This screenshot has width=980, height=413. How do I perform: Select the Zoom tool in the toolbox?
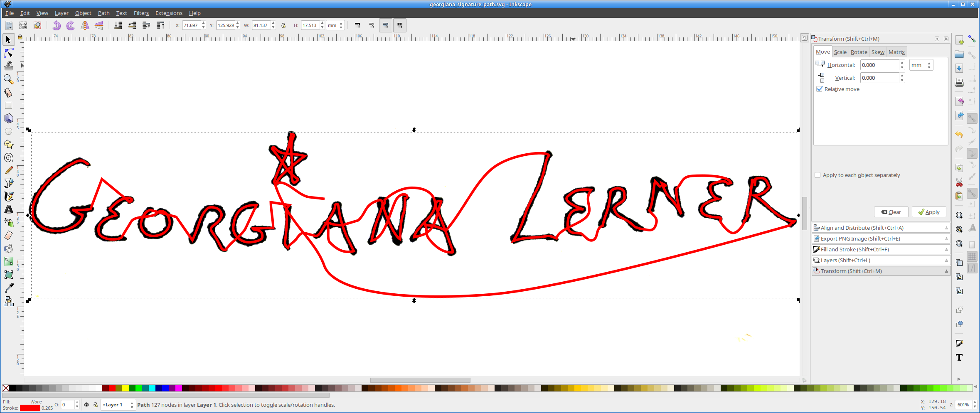click(8, 79)
